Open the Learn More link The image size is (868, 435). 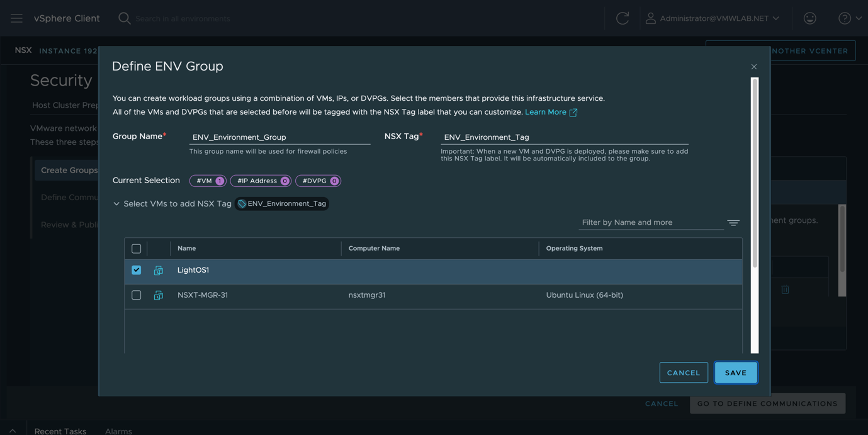551,112
